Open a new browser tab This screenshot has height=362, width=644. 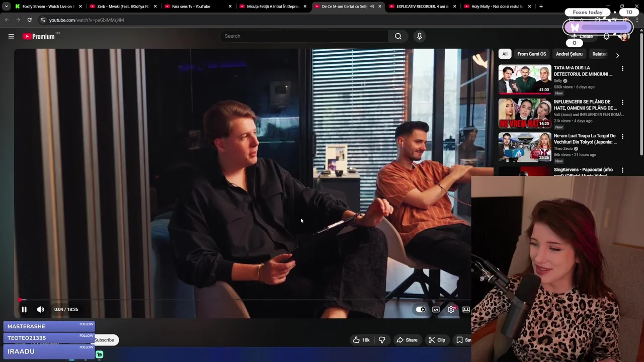[541, 7]
